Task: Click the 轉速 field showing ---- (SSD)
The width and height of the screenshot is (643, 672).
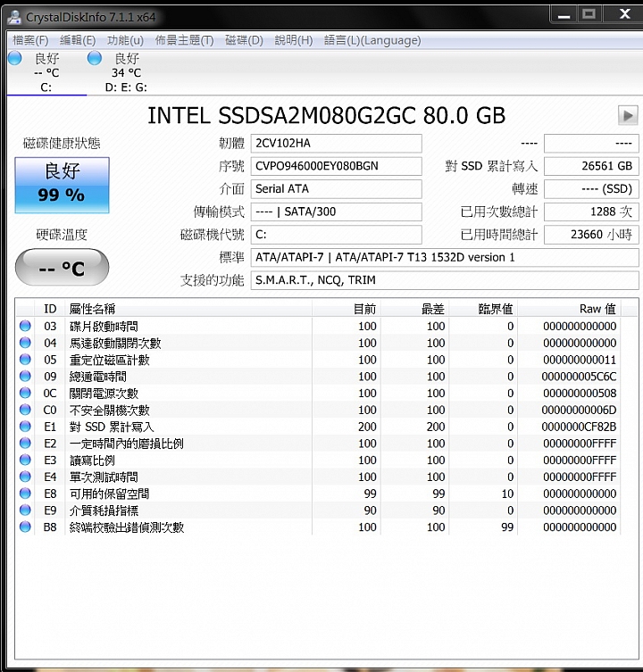Action: (591, 189)
